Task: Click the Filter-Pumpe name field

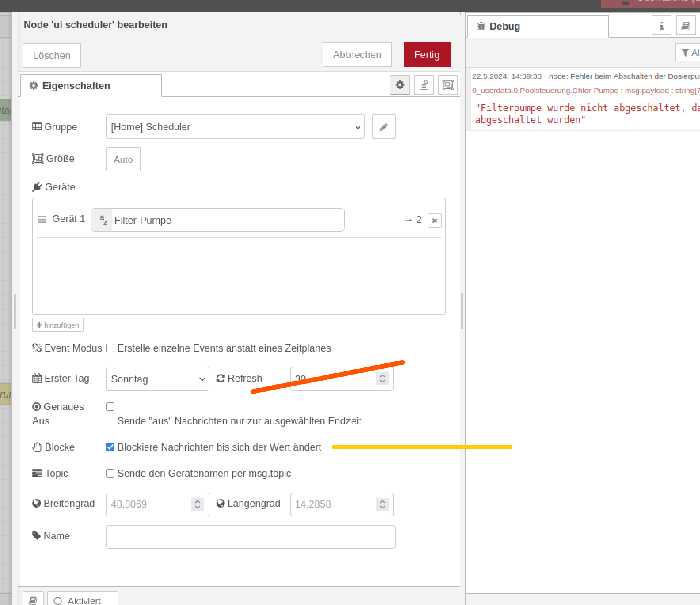Action: tap(228, 220)
